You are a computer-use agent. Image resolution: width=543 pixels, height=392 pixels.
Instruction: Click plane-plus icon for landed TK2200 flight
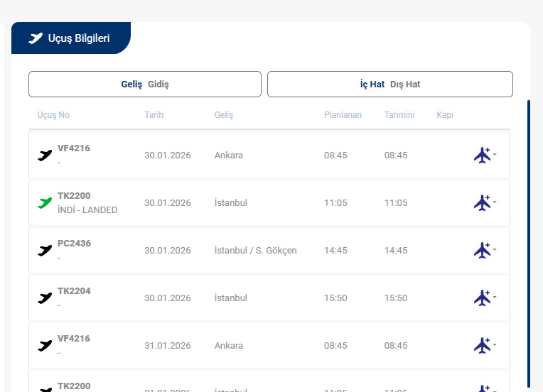tap(482, 202)
